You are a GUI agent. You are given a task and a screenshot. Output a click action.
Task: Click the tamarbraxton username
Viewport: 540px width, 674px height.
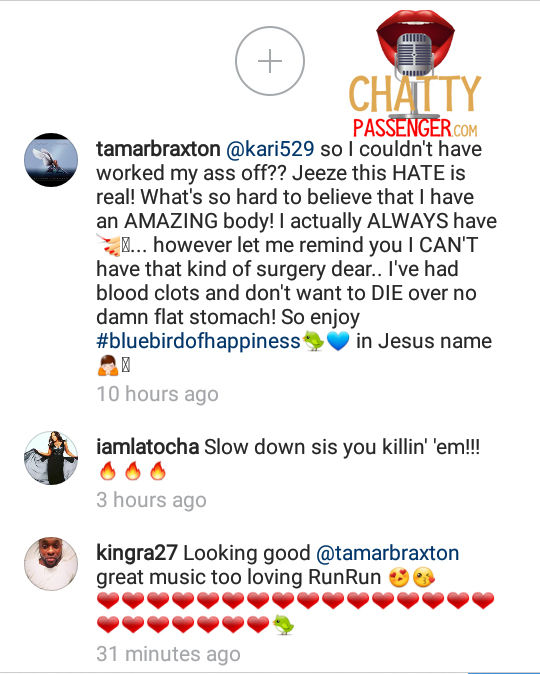(158, 149)
